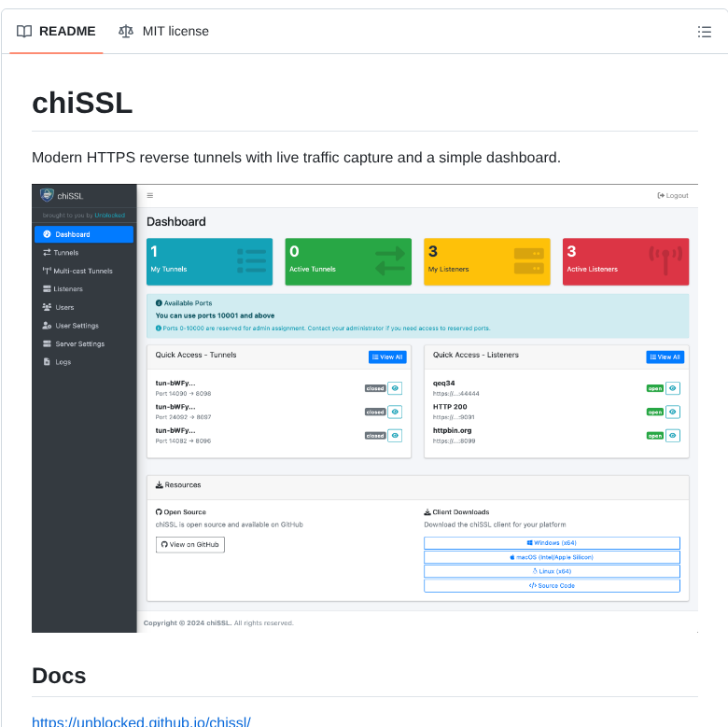Click the arrows icon in Active Tunnels card
728x727 pixels.
click(x=390, y=261)
